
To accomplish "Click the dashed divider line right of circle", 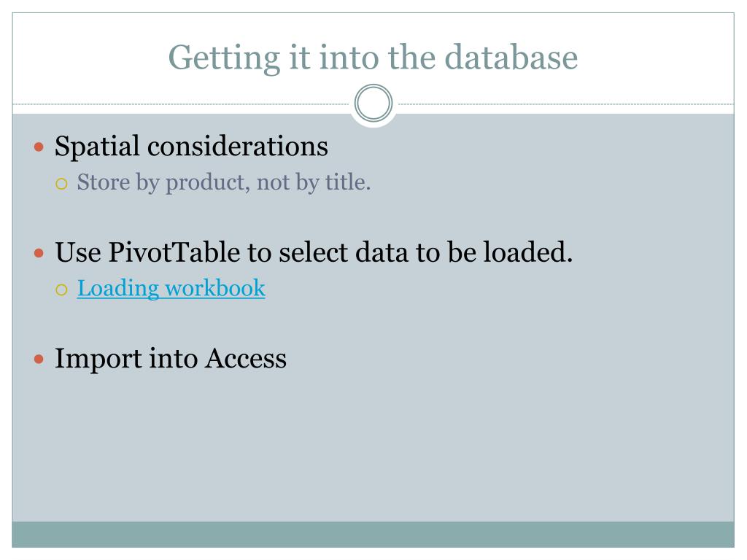I will [566, 104].
